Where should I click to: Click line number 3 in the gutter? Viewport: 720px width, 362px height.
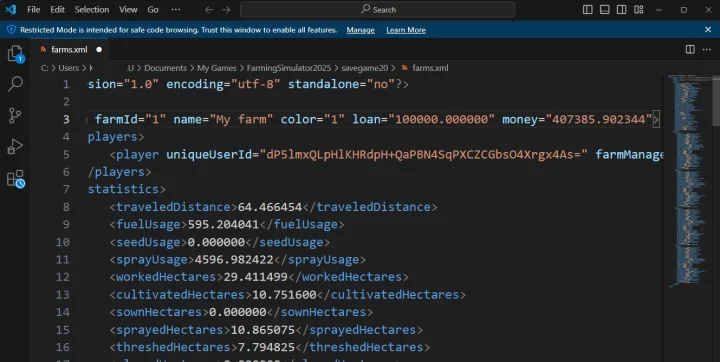(x=66, y=119)
